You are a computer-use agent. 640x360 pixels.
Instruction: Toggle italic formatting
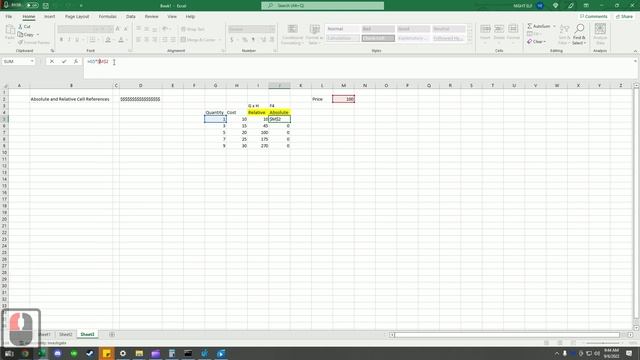(69, 40)
